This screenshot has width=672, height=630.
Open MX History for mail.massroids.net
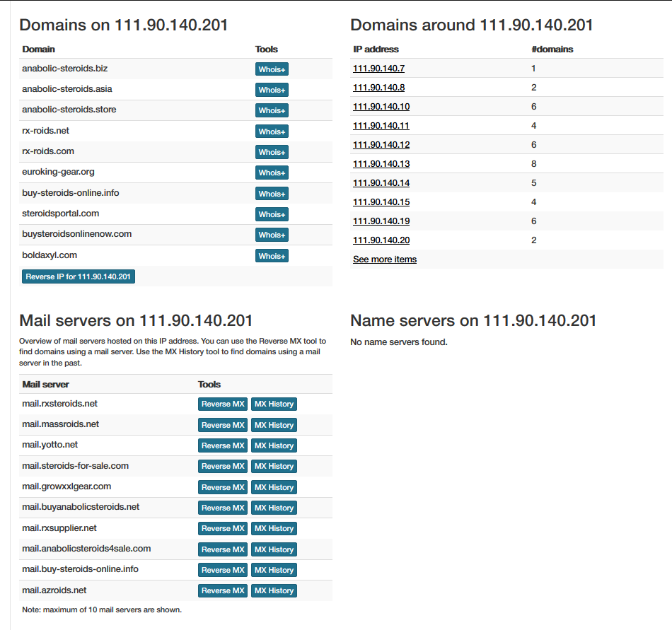coord(274,425)
